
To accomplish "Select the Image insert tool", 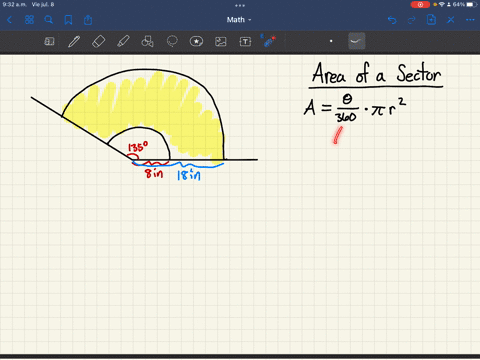I will [x=221, y=41].
